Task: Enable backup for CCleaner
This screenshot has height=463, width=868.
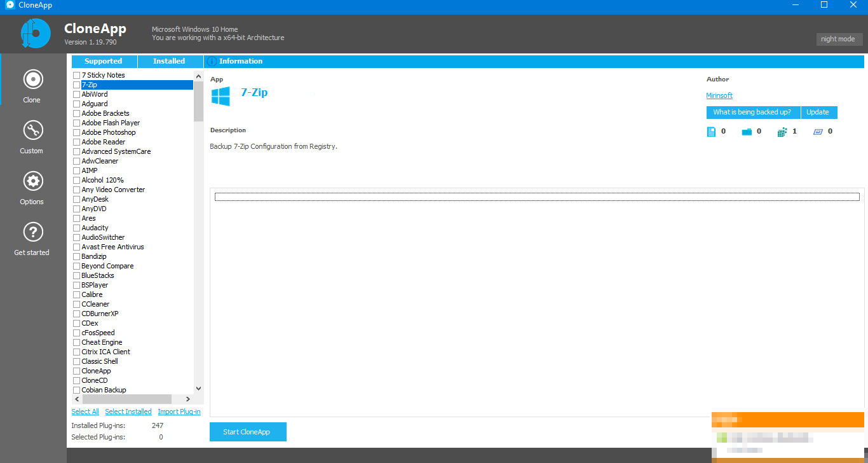Action: pos(75,304)
